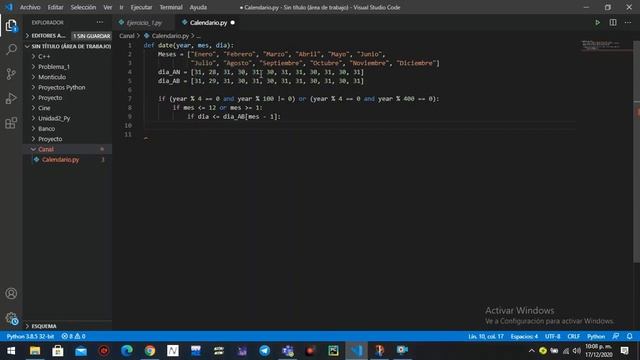Open the Ejecutar menu
The width and height of the screenshot is (640, 360).
coord(141,7)
